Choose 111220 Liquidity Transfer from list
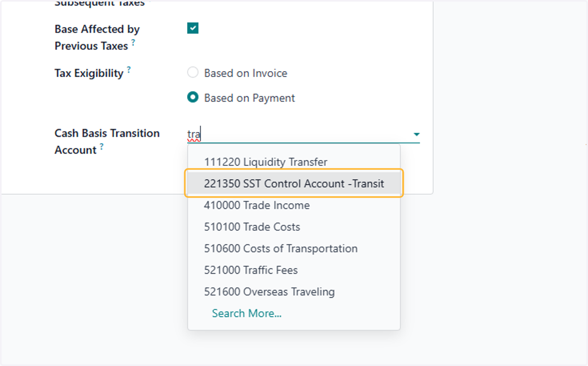Image resolution: width=588 pixels, height=366 pixels. pos(294,162)
